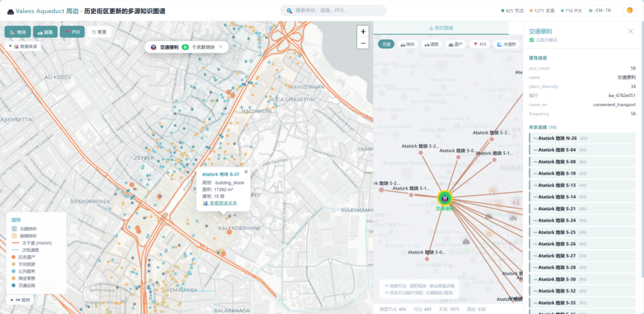Screen dimensions: 644x314
Task: Click the 南侧地块 legend swatch
Action: click(x=14, y=235)
